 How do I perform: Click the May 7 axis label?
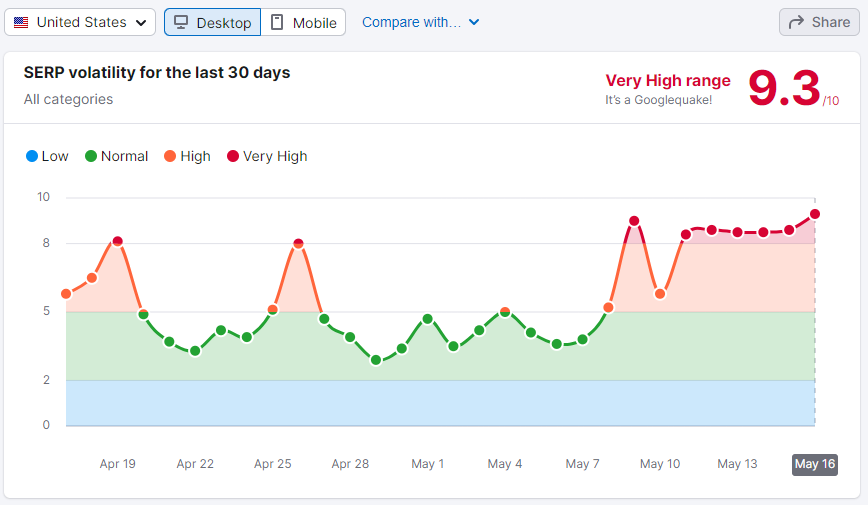coord(582,464)
